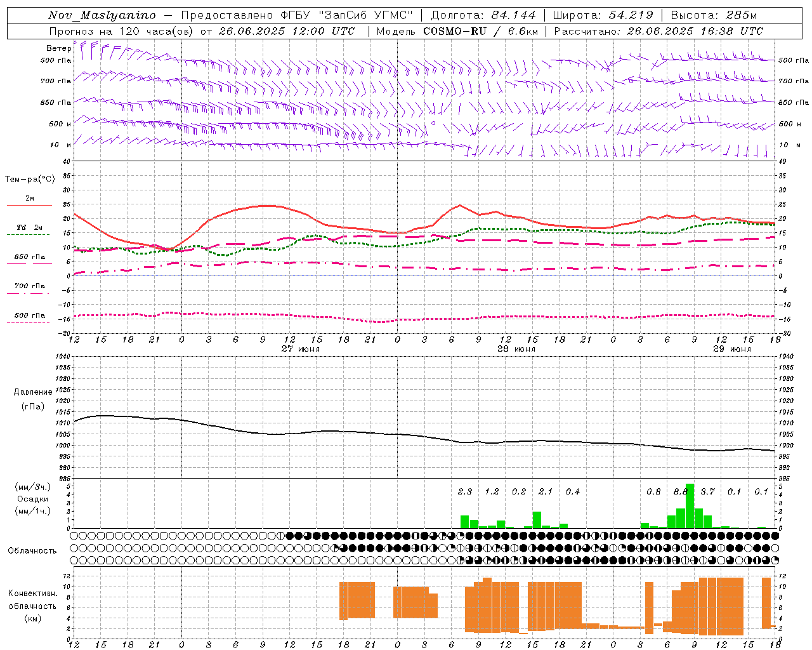Select the Ветер wind panel label
The image size is (812, 650).
(x=58, y=48)
